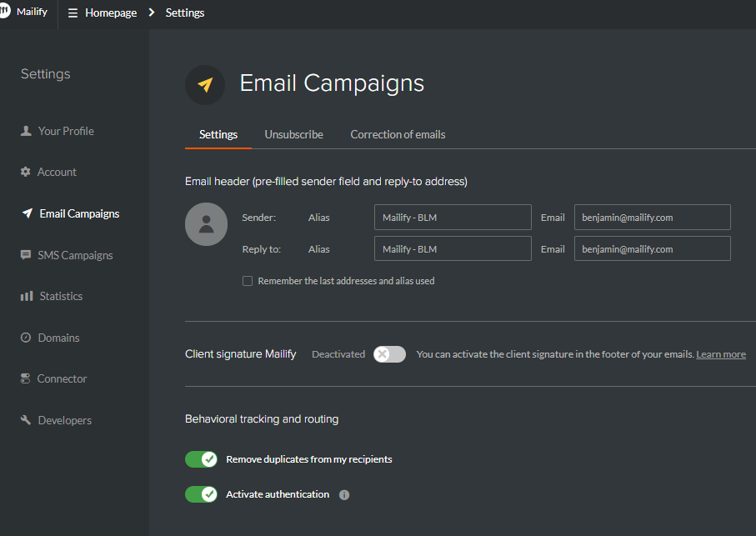Click the yellow paper plane header icon

[x=205, y=85]
